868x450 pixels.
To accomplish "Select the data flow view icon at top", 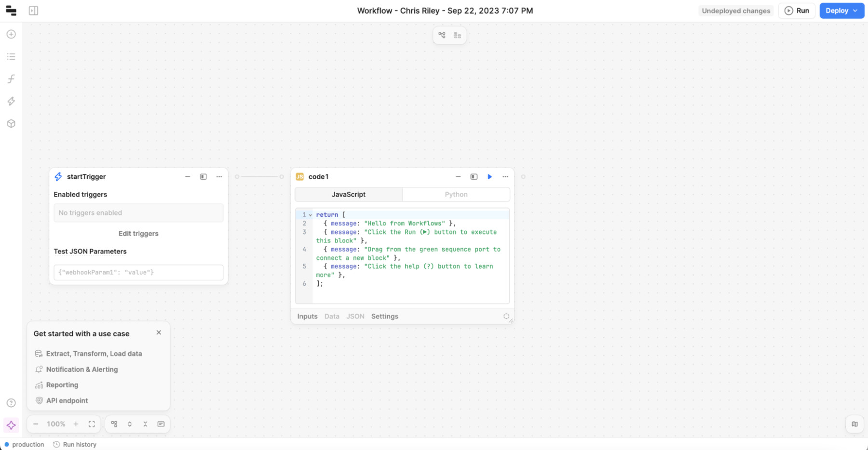I will point(457,35).
